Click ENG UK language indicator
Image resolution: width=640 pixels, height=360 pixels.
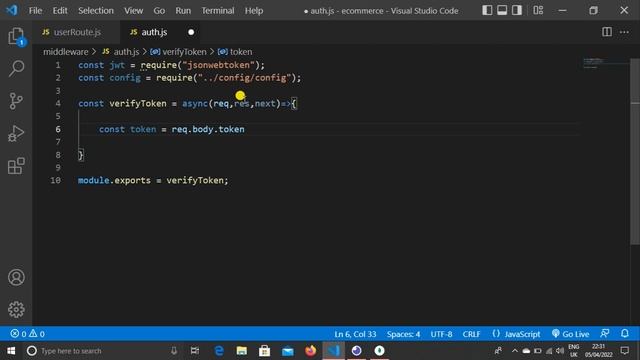[574, 351]
